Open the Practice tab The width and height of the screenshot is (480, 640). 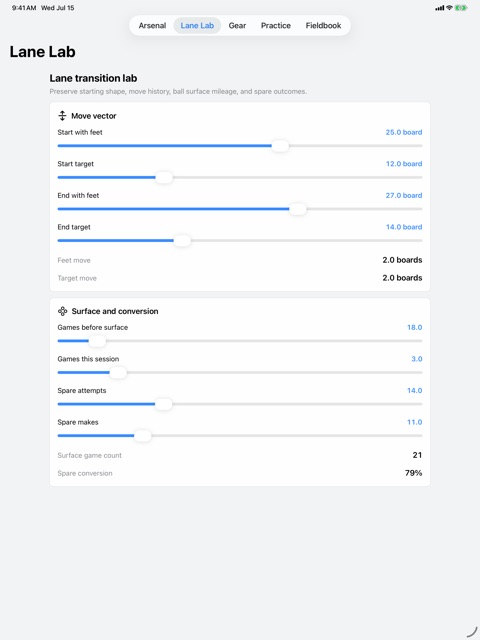coord(276,25)
